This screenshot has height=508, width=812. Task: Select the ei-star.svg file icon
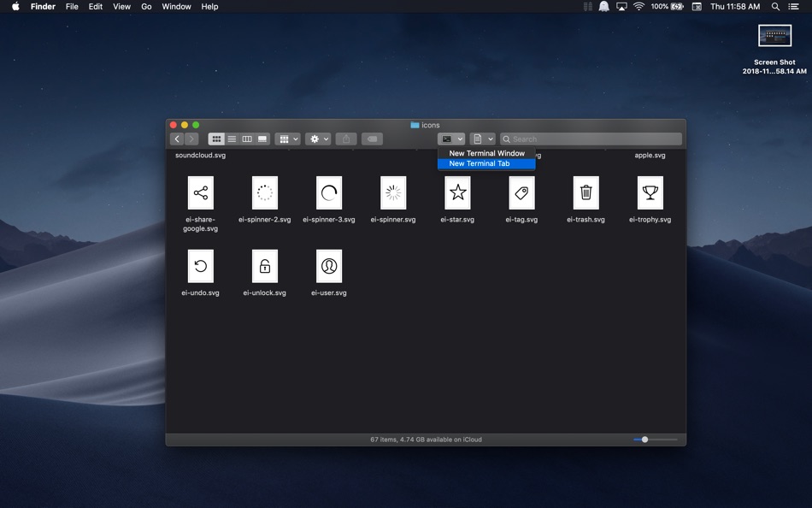click(x=458, y=192)
